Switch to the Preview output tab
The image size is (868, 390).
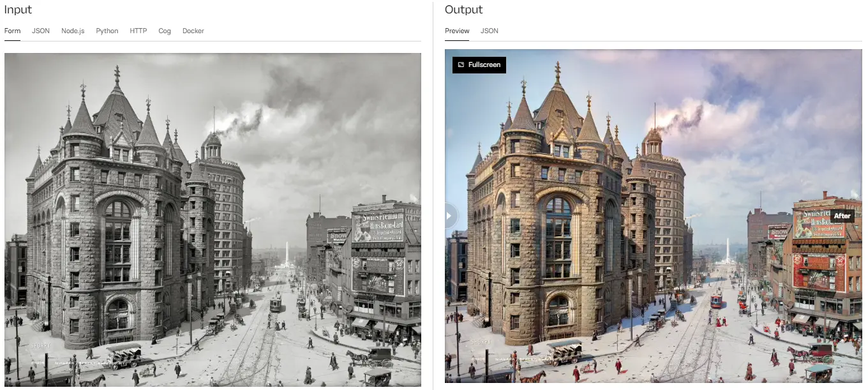click(457, 31)
